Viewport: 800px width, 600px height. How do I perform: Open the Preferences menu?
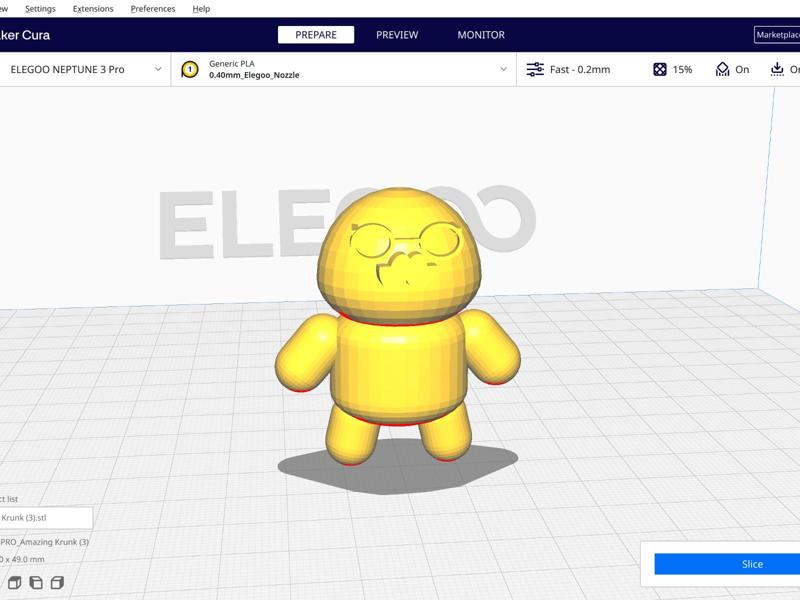(153, 9)
